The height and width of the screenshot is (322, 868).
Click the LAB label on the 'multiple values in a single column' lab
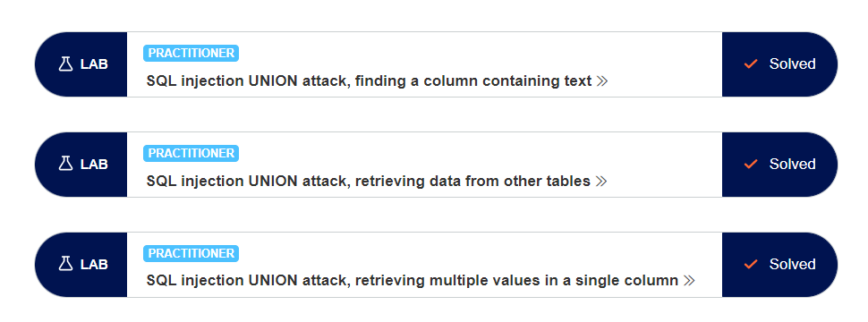94,265
